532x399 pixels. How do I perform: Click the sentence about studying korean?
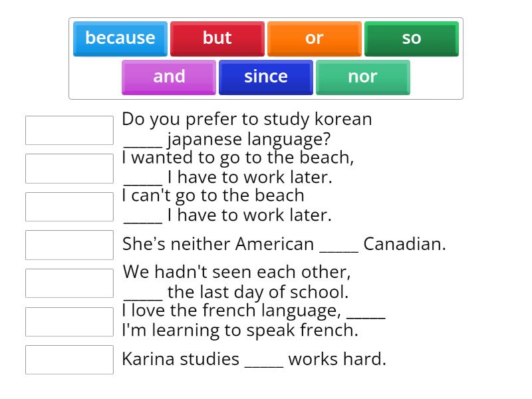click(246, 129)
